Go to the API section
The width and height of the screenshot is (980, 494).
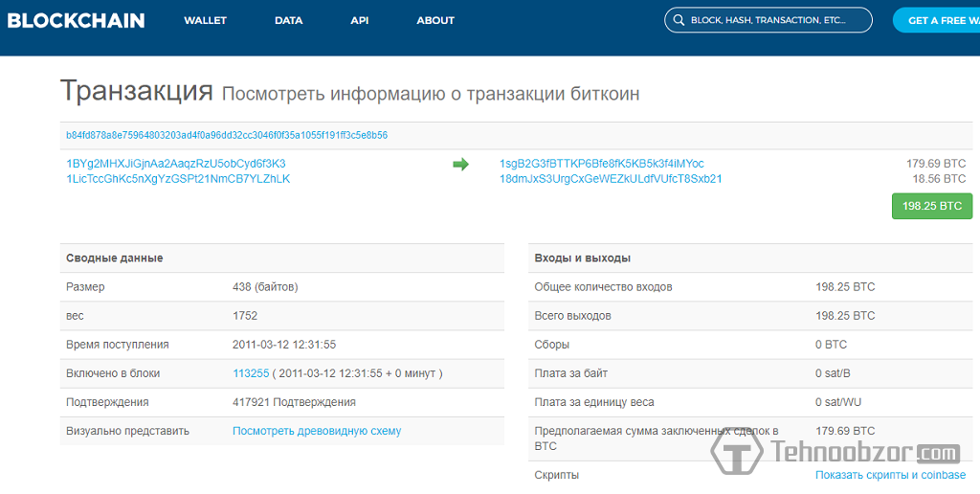(360, 20)
